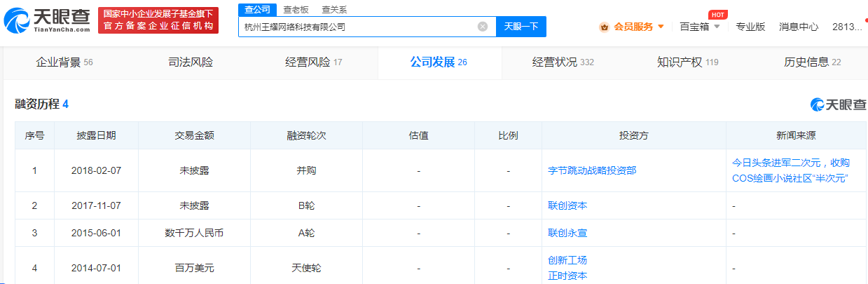Click the TianYanCha logo in the header
The width and height of the screenshot is (868, 284).
(x=46, y=21)
